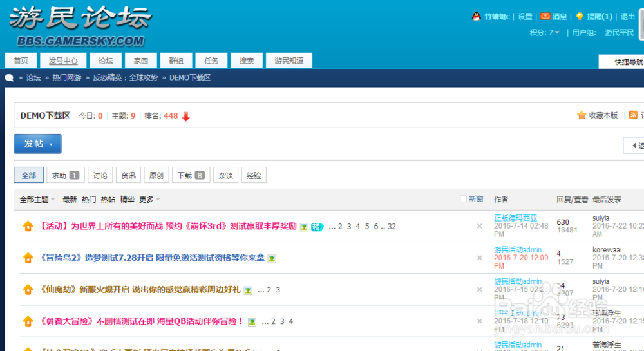Click the red down ranking arrow
Screen dimensions: 644x351
click(x=185, y=117)
